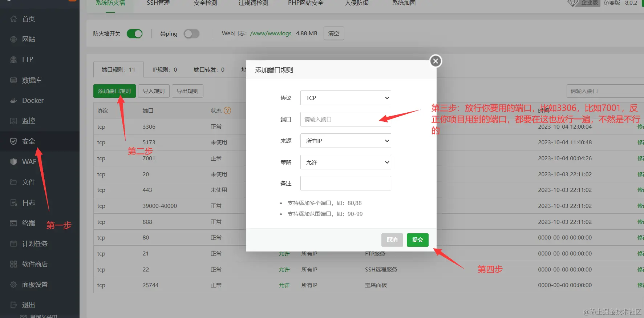Click the WAF shield icon
644x318 pixels.
(13, 162)
